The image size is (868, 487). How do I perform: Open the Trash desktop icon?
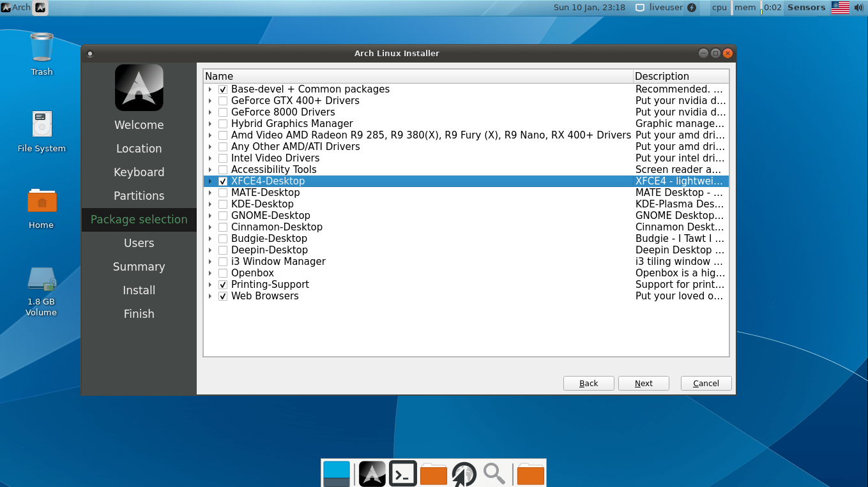[x=42, y=48]
